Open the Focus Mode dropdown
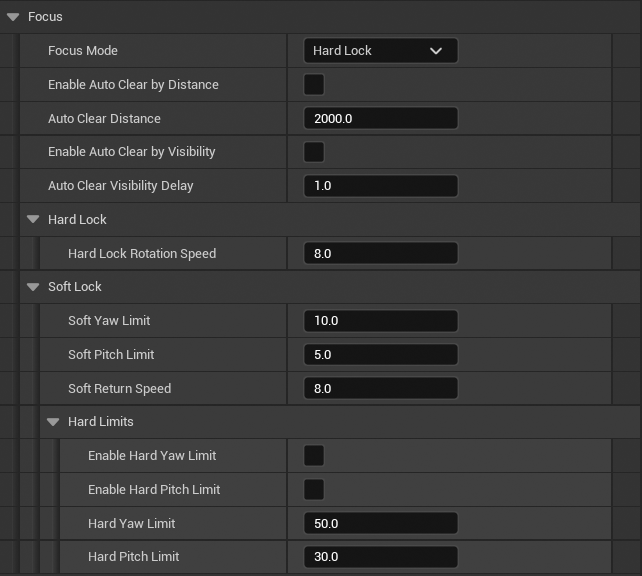Screen dimensions: 642x576 pos(380,51)
